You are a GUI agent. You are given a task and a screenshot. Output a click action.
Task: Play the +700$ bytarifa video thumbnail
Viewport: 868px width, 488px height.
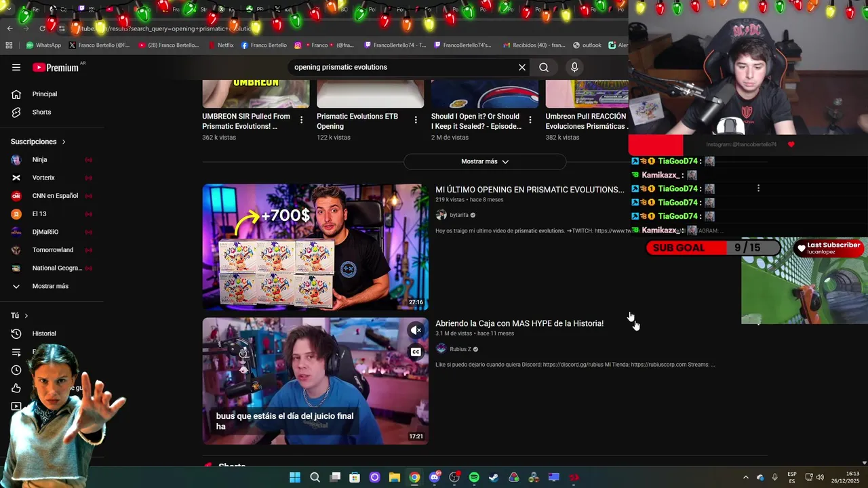[x=315, y=247]
